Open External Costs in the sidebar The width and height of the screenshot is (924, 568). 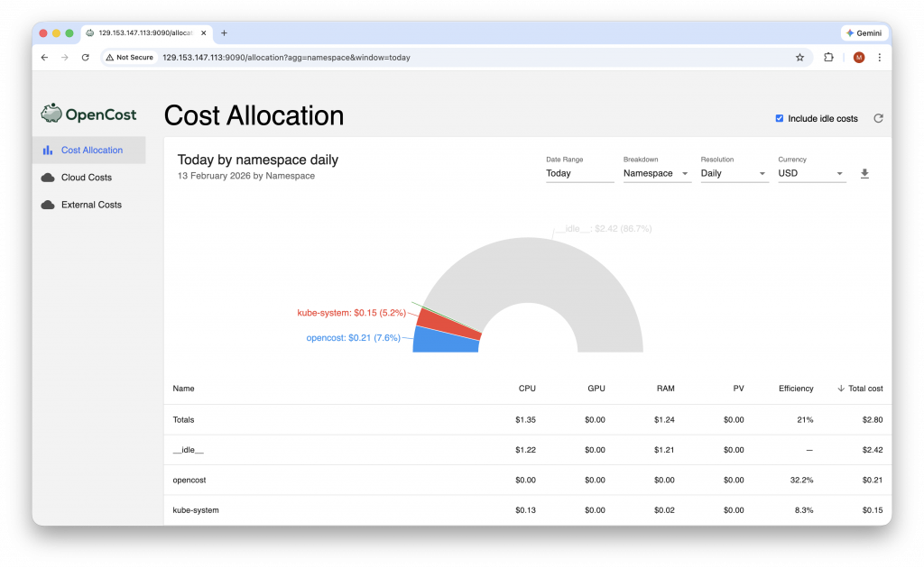pos(89,205)
